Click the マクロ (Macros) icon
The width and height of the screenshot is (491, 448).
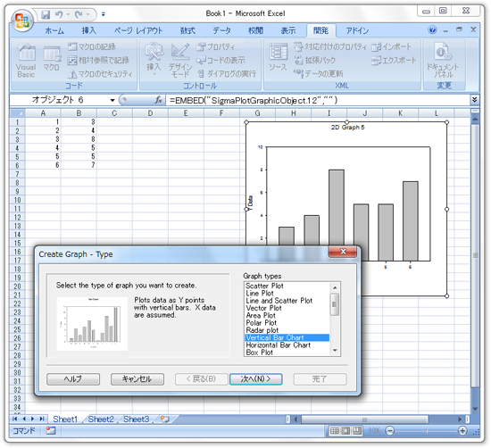pos(52,58)
